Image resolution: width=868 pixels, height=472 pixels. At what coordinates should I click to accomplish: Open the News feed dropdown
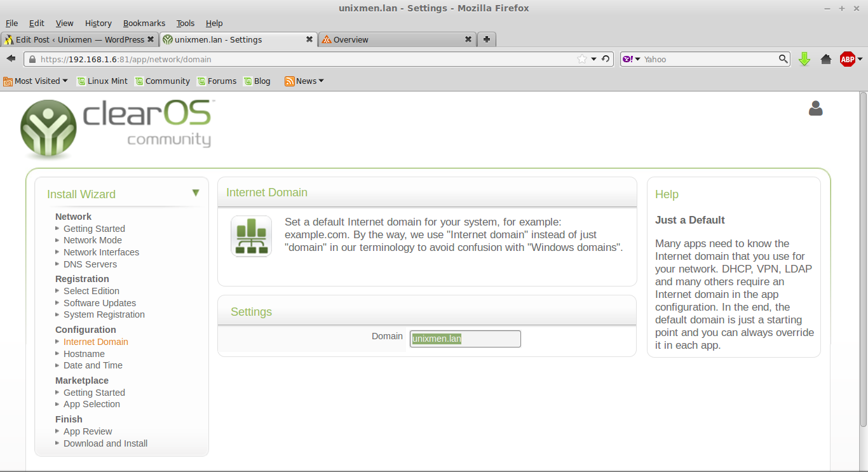point(304,81)
